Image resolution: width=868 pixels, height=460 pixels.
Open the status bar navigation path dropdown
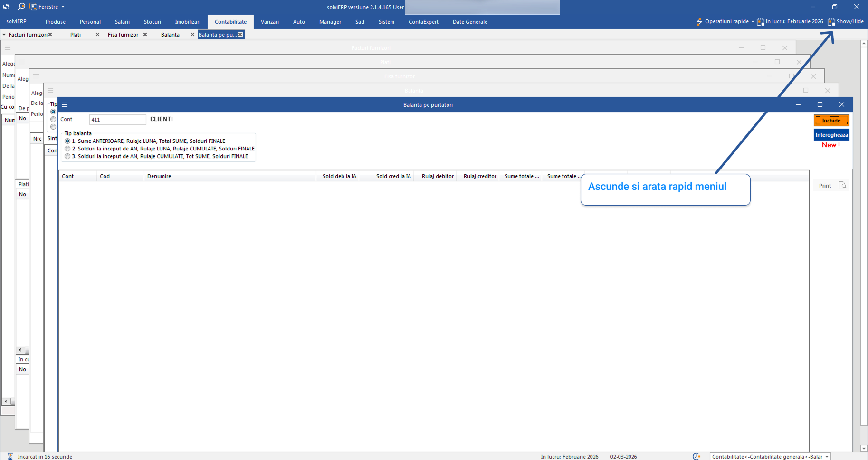[827, 457]
